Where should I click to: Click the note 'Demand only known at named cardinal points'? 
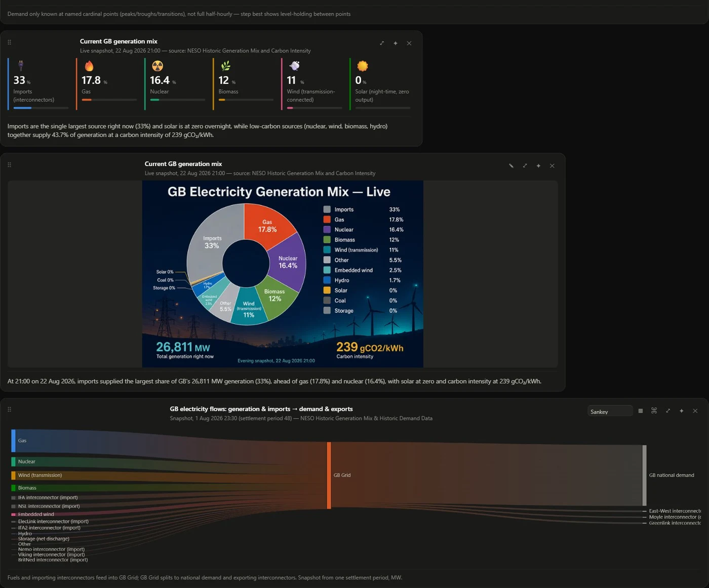pos(179,14)
